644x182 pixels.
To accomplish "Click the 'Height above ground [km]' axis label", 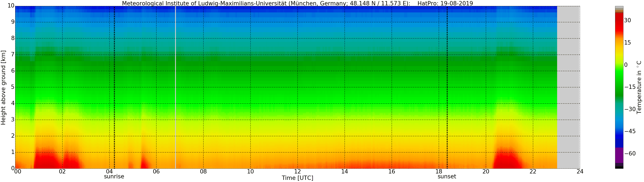I will (3, 88).
